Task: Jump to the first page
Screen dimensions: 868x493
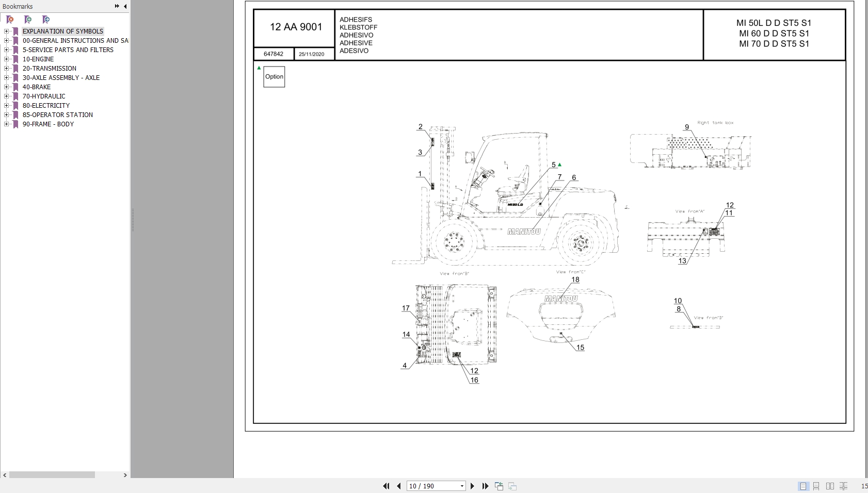Action: pos(386,486)
